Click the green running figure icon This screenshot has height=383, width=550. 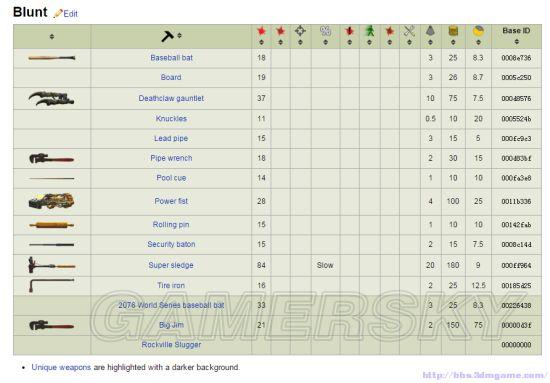point(369,31)
